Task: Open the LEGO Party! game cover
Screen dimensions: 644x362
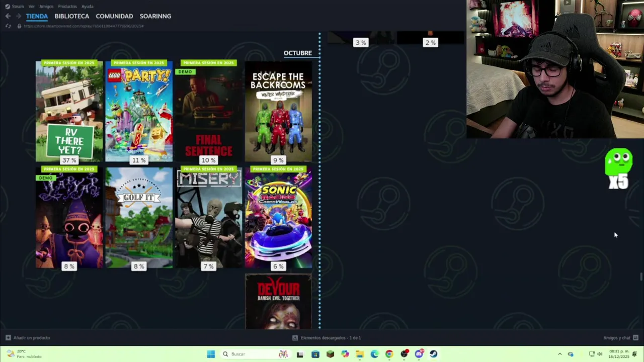Action: click(139, 111)
